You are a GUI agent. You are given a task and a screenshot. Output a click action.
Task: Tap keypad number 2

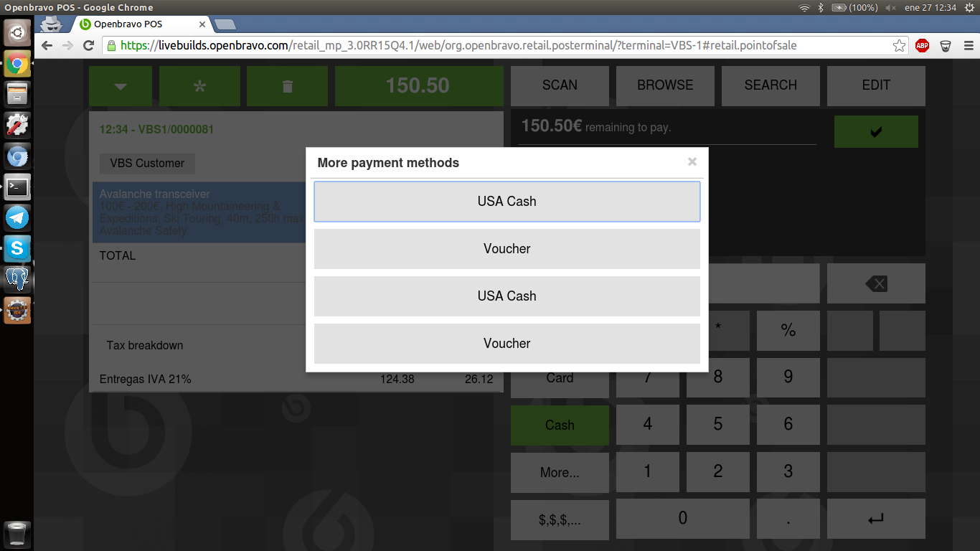tap(718, 472)
